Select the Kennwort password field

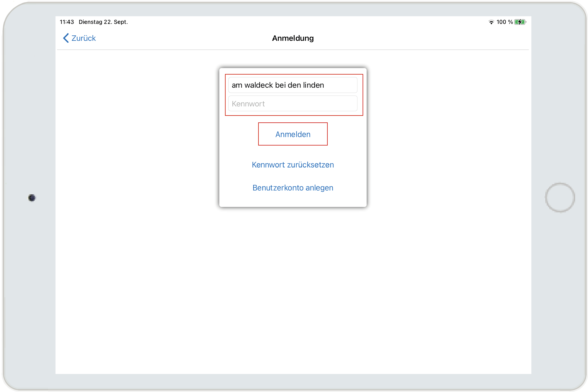pos(292,103)
